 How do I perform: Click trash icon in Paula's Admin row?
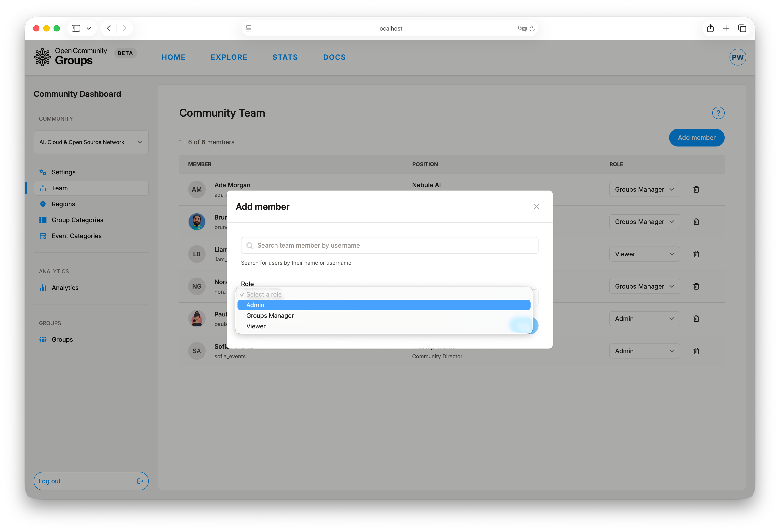click(x=696, y=318)
